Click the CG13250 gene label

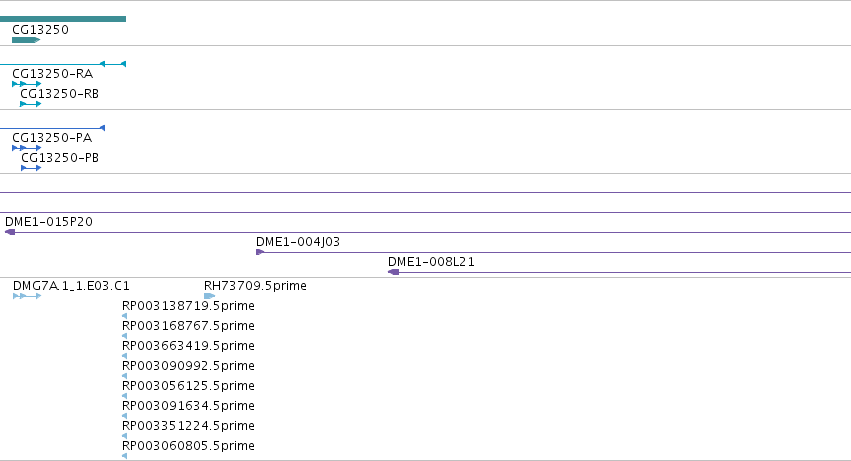[x=41, y=30]
